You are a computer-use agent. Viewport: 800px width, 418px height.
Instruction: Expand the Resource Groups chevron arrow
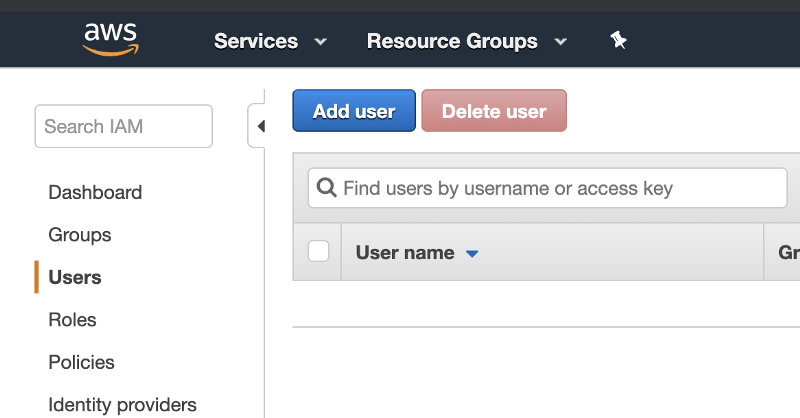(x=561, y=42)
